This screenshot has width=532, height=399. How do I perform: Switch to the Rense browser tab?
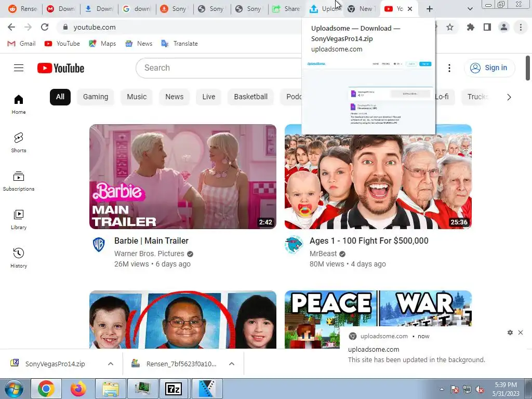click(23, 9)
